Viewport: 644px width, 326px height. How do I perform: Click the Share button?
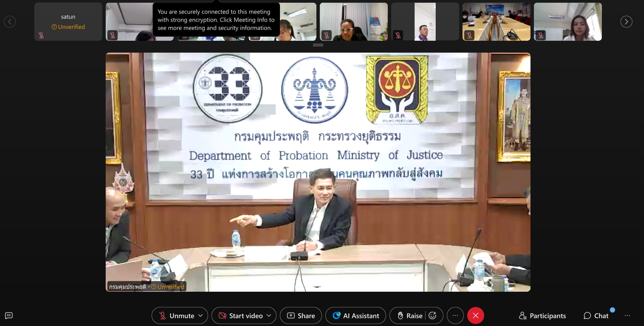[301, 316]
